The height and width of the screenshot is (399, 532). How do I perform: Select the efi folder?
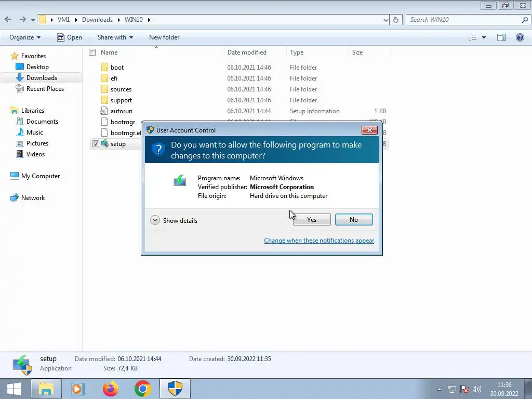(x=114, y=78)
